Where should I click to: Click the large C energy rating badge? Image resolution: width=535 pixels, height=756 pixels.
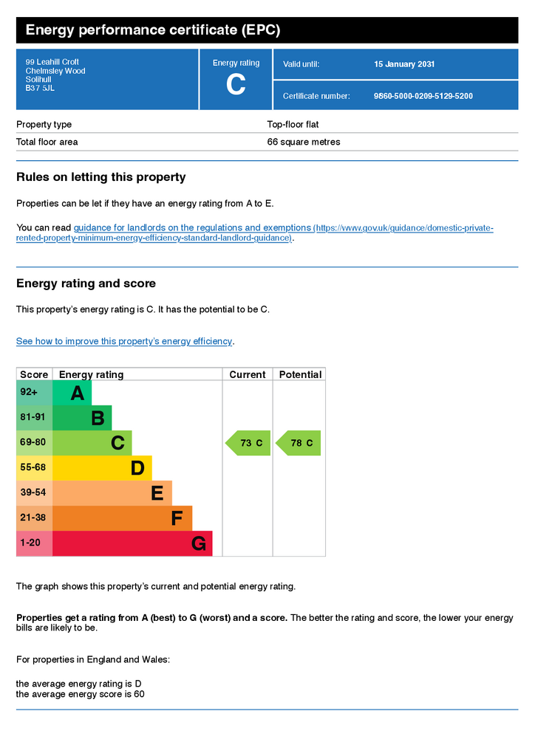tap(236, 84)
